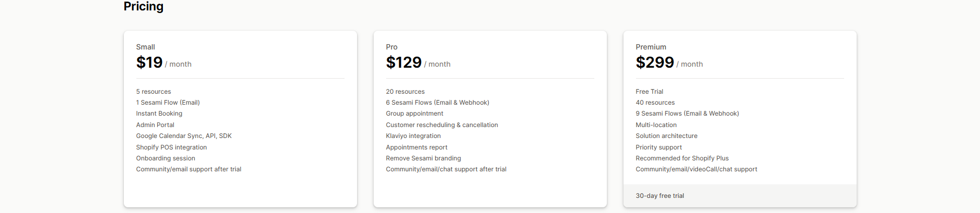Click the Instant Booking feature line
The height and width of the screenshot is (213, 980).
(x=159, y=114)
